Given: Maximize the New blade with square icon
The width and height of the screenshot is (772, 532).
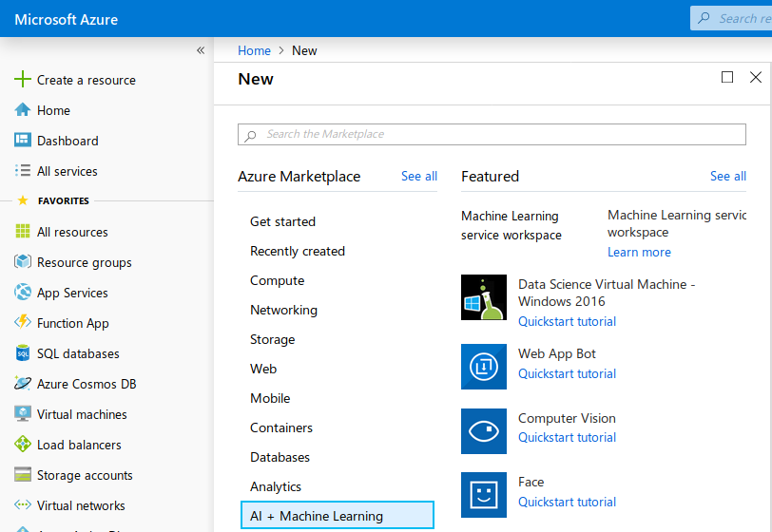Looking at the screenshot, I should click(727, 77).
